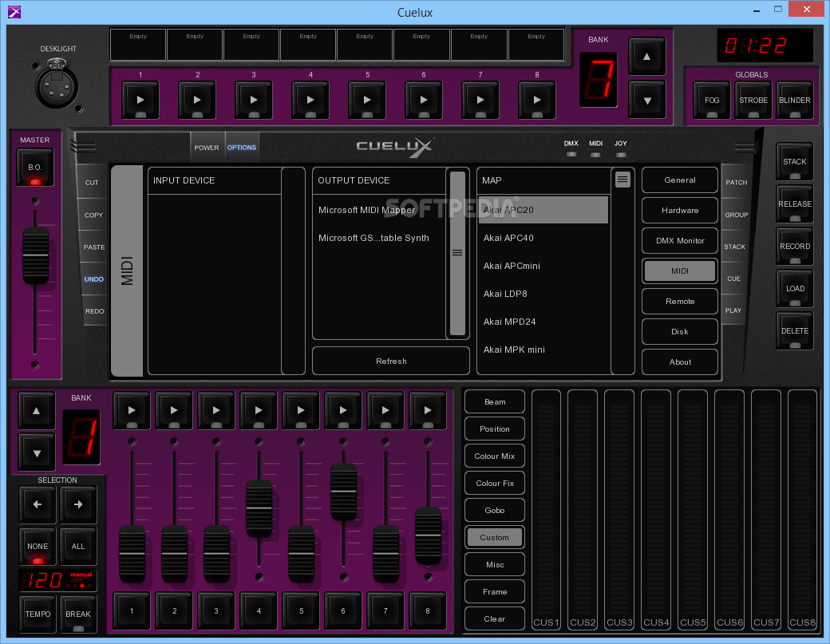The width and height of the screenshot is (830, 644).
Task: Switch to the OPTIONS tab
Action: pos(242,148)
